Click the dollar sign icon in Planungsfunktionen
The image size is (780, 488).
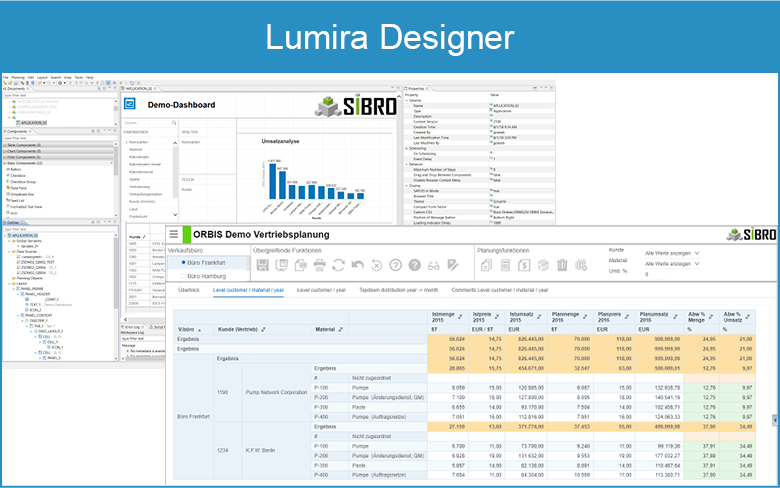(x=524, y=265)
